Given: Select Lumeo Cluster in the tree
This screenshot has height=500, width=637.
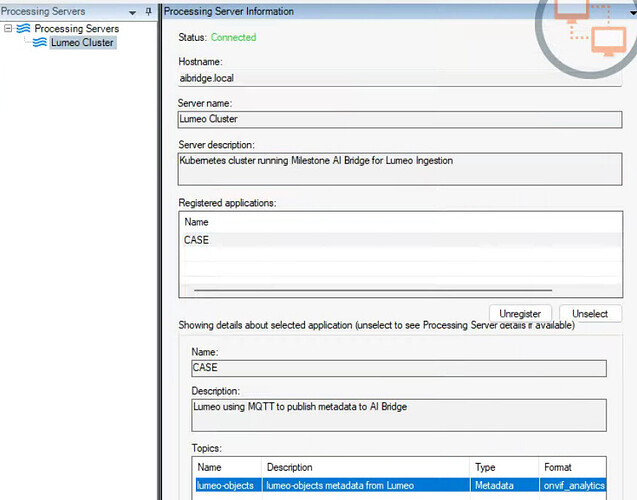Looking at the screenshot, I should point(82,43).
